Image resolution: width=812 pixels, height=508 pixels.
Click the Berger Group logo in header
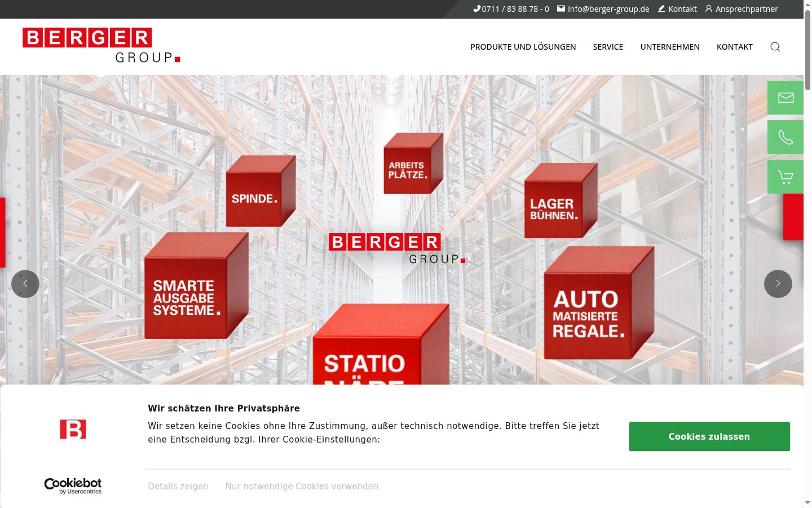[101, 45]
